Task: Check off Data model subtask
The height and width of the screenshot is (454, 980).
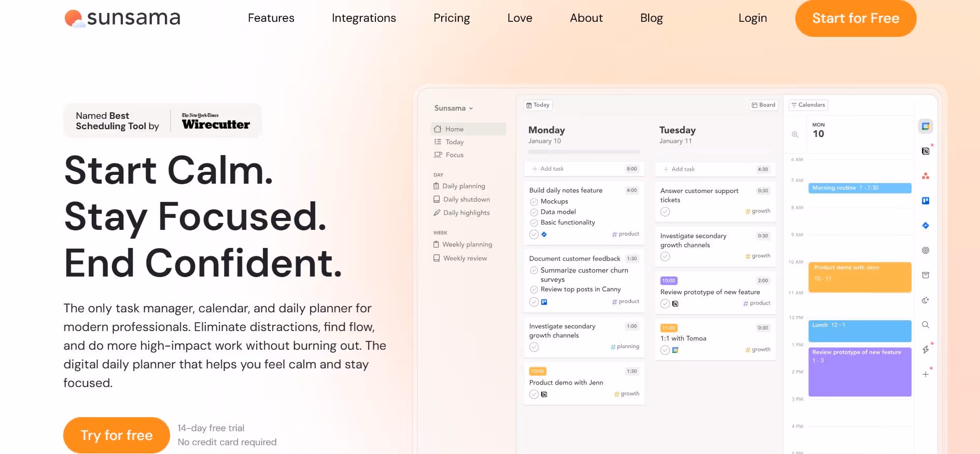Action: click(534, 212)
